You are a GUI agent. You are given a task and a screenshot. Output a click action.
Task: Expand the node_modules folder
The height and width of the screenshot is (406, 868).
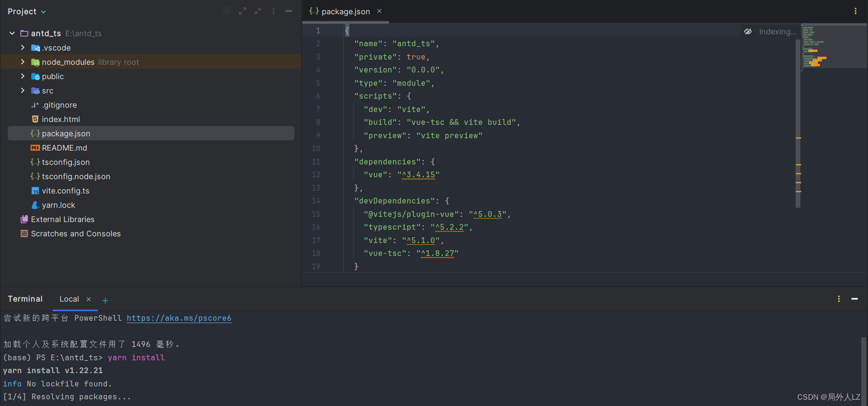22,62
